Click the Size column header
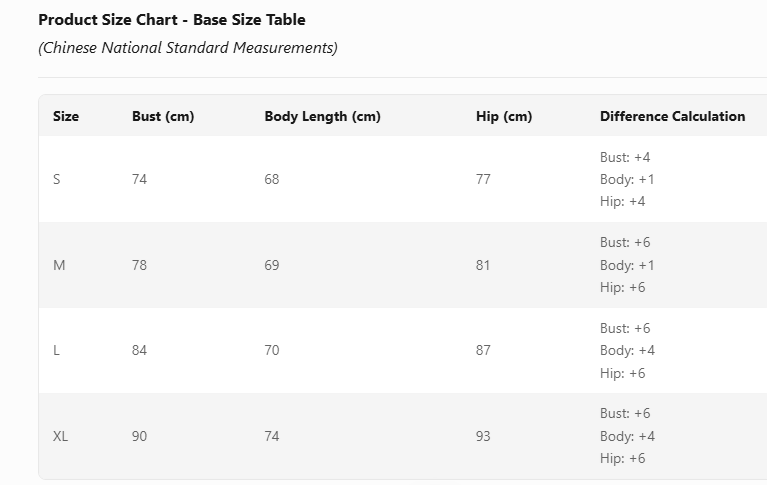The height and width of the screenshot is (485, 767). tap(66, 116)
